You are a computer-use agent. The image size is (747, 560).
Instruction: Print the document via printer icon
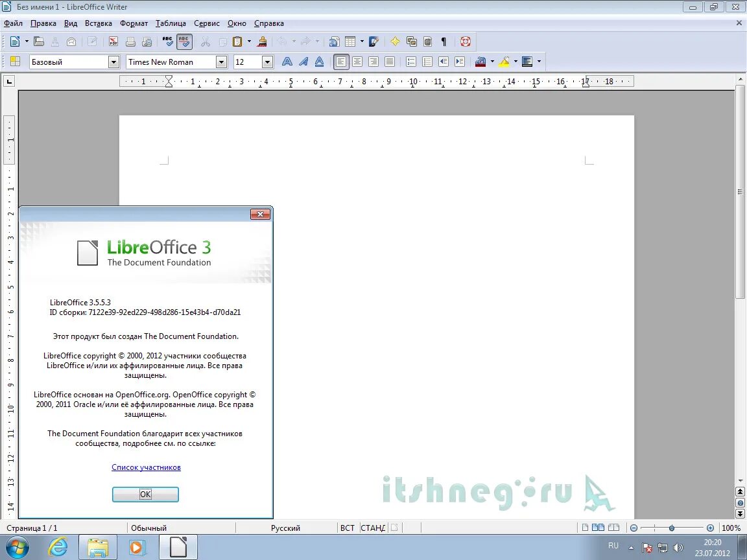pos(130,41)
